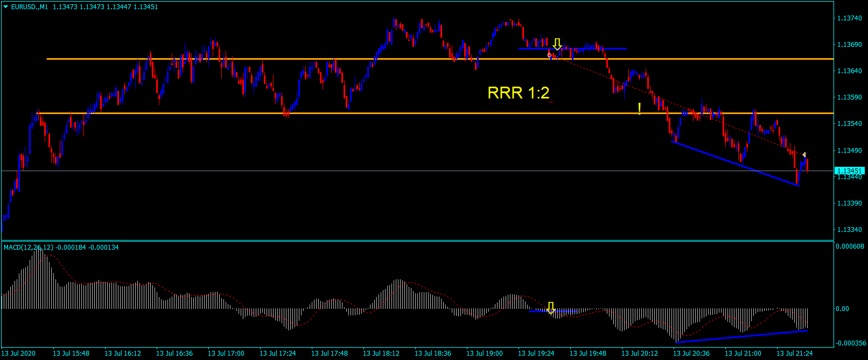Viewport: 868px width, 360px height.
Task: Select the small red trade entry marker
Action: pyautogui.click(x=550, y=55)
